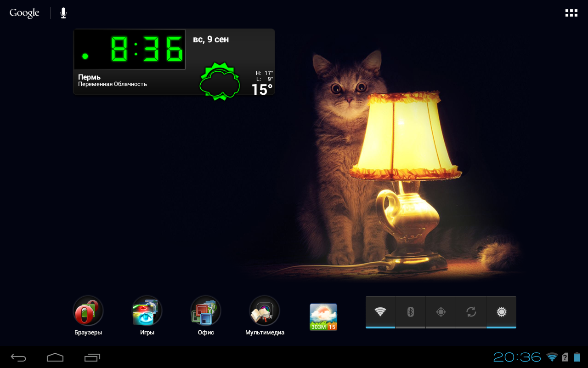
Task: Tap the voice search microphone icon
Action: [x=63, y=13]
